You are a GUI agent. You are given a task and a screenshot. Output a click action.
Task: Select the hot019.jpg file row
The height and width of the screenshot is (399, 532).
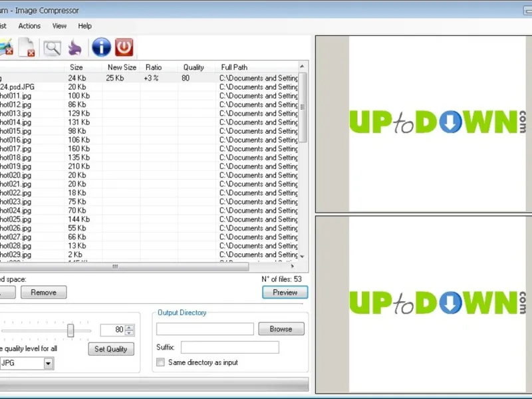point(149,166)
